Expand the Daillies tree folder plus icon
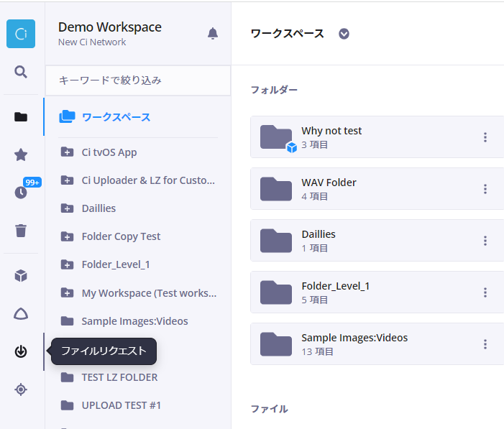This screenshot has width=504, height=429. click(67, 208)
